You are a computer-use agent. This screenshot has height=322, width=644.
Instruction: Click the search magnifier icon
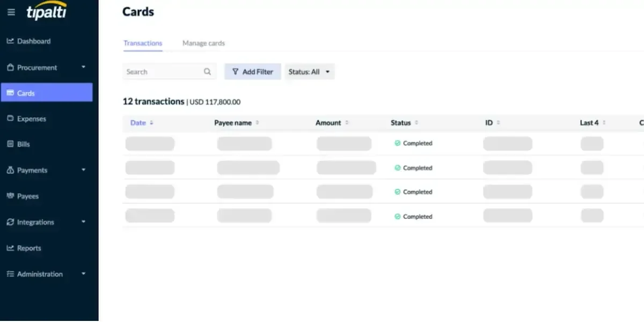coord(207,71)
